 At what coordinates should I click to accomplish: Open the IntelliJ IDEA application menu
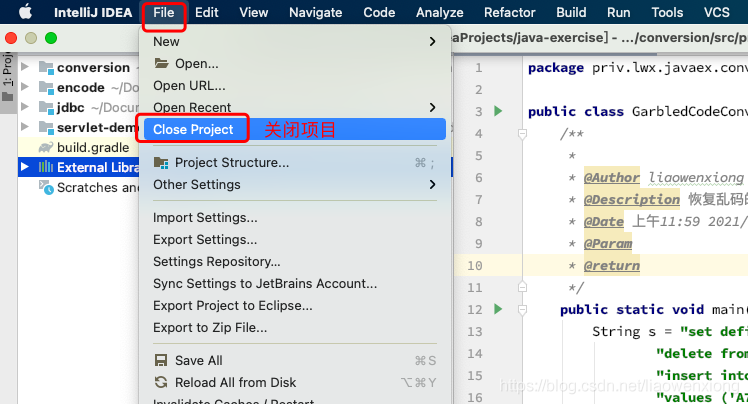click(93, 12)
